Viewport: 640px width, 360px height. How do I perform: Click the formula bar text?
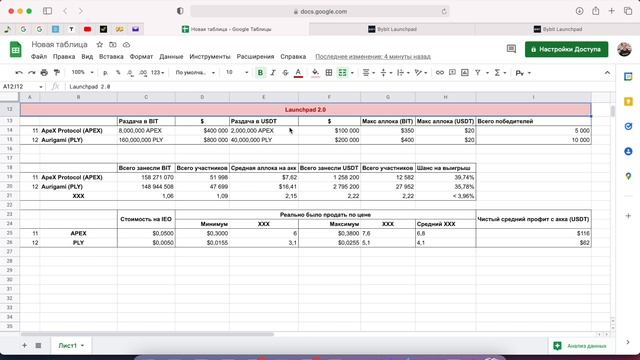89,87
